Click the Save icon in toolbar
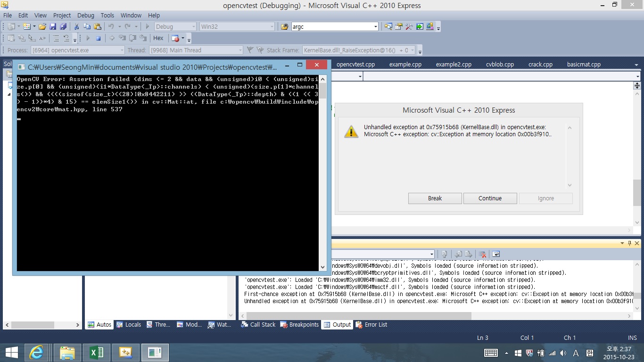The height and width of the screenshot is (362, 644). pos(53,27)
